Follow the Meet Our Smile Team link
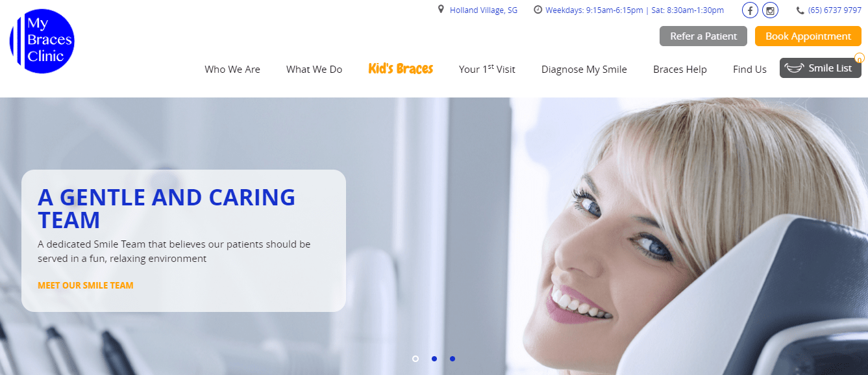 [86, 285]
